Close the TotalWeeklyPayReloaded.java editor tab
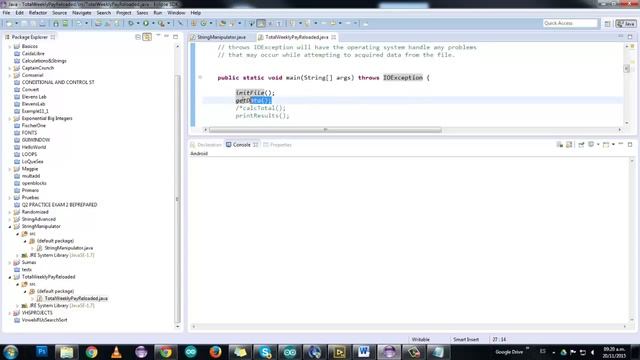Viewport: 640px width, 360px height. point(334,37)
